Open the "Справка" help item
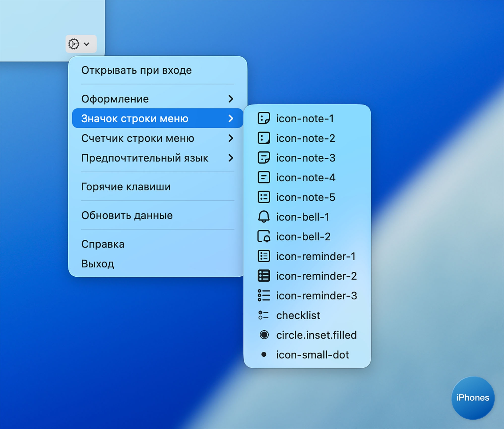 [103, 244]
